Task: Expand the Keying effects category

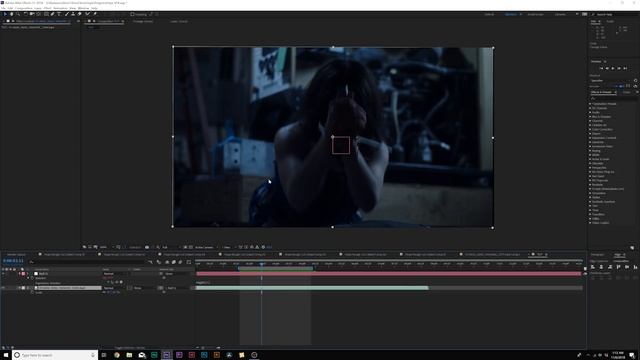Action: (590, 151)
